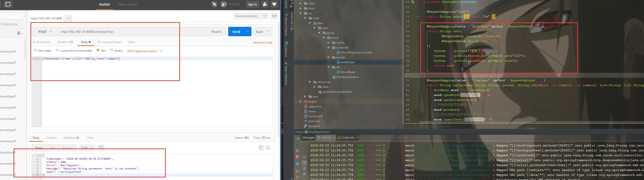This screenshot has width=644, height=180.
Task: Add a new request tab with plus
Action: (68, 18)
